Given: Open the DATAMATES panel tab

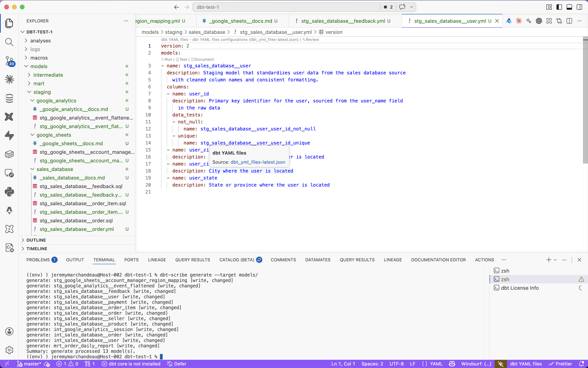Looking at the screenshot, I should point(318,260).
